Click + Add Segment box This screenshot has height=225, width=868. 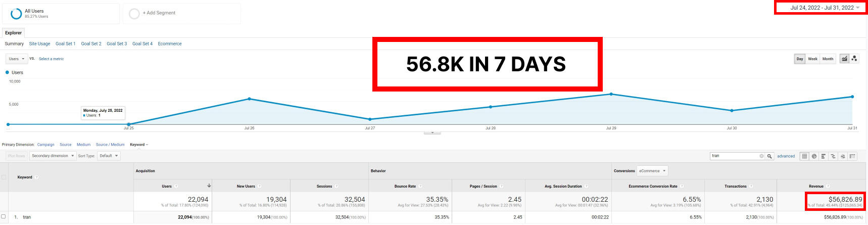[x=182, y=14]
